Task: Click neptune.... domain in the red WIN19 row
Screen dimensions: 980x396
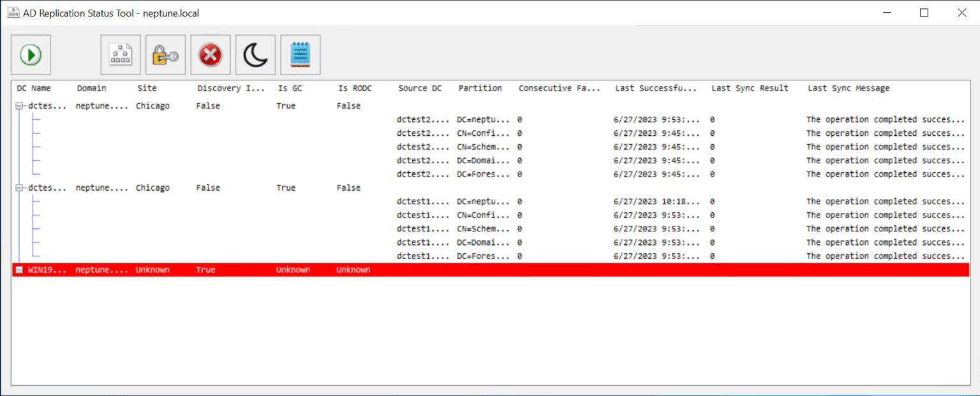Action: coord(102,270)
